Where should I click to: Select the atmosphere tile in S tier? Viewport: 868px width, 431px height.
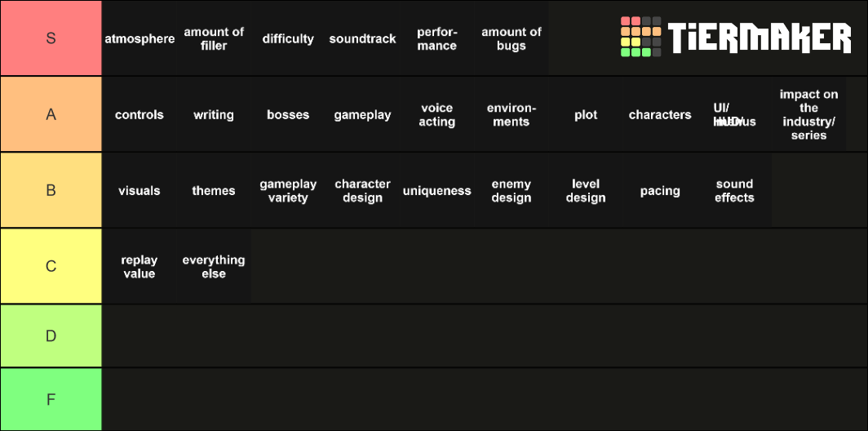click(x=139, y=38)
